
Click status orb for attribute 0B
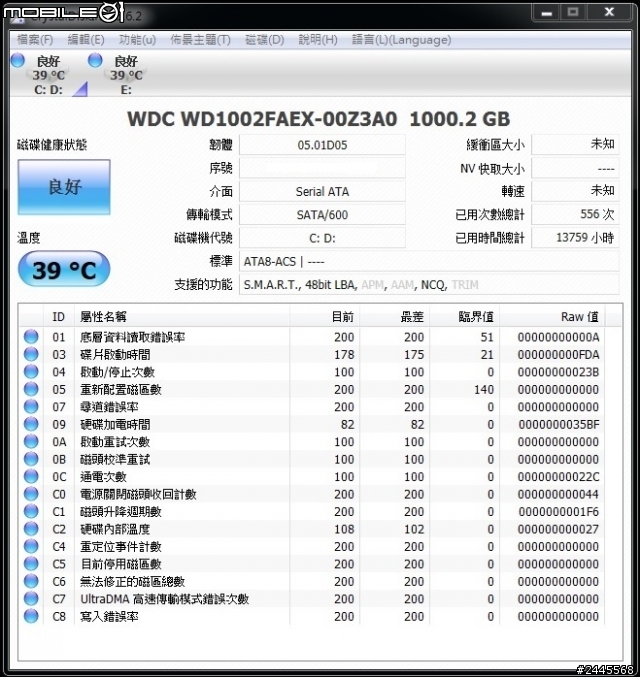31,459
